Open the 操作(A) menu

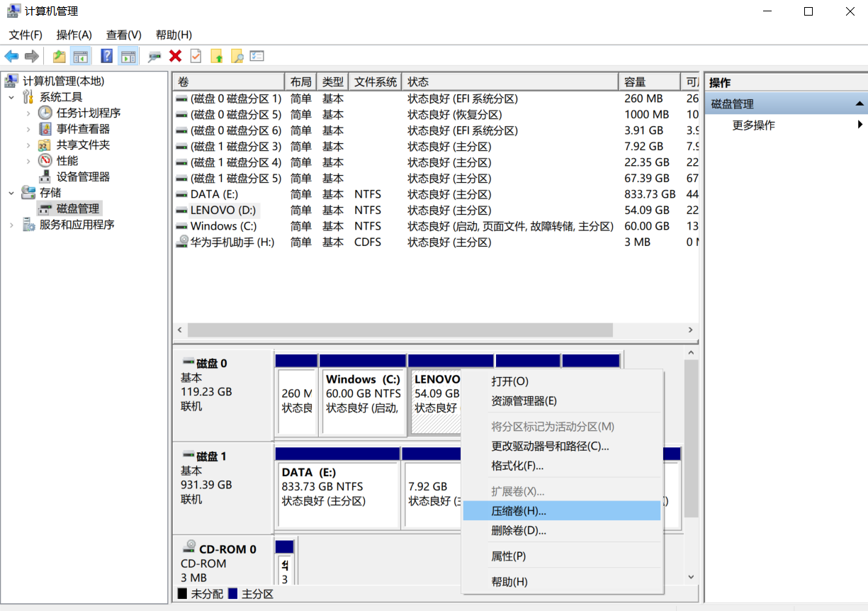click(74, 35)
